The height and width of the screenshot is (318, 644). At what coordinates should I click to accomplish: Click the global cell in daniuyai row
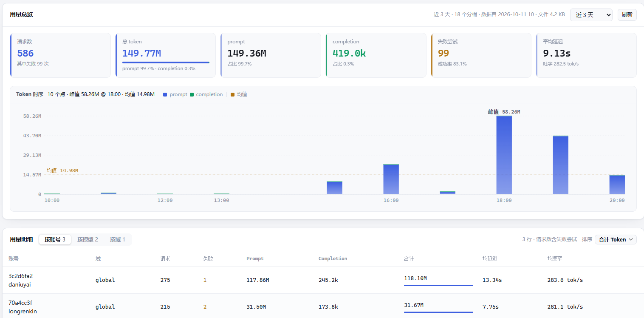point(105,280)
